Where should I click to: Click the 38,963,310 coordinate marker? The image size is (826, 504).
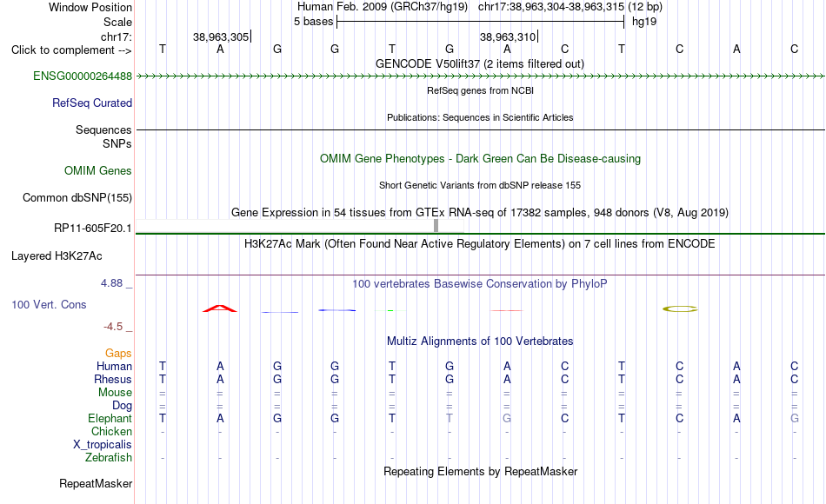[x=508, y=36]
